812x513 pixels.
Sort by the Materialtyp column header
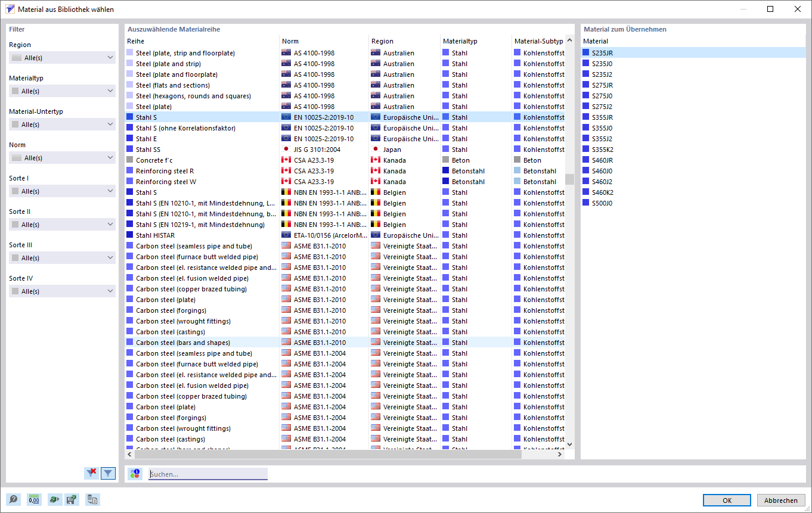point(476,41)
